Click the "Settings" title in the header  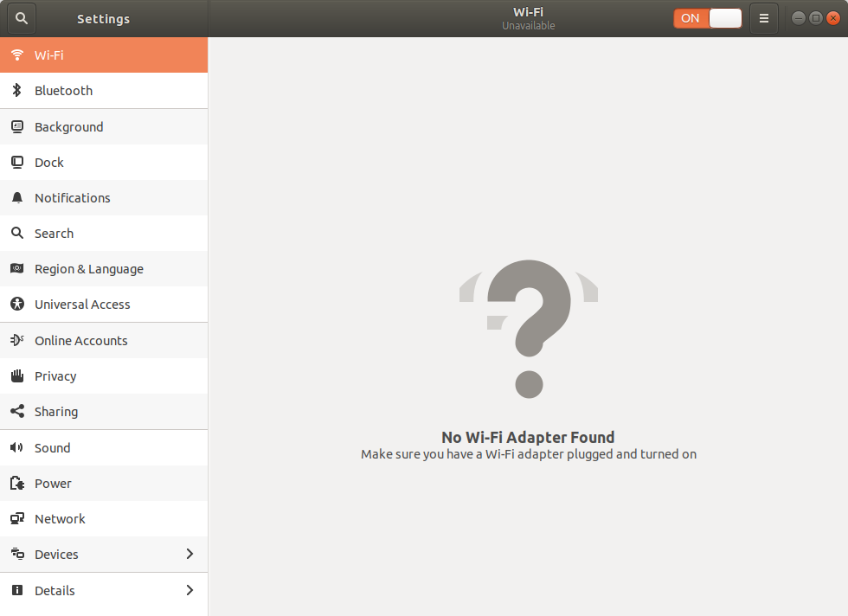click(103, 19)
